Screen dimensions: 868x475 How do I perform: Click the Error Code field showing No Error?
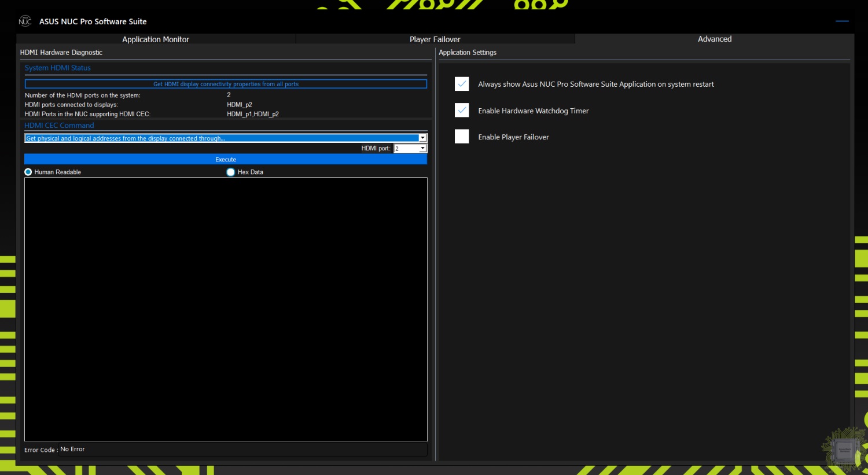[243, 449]
